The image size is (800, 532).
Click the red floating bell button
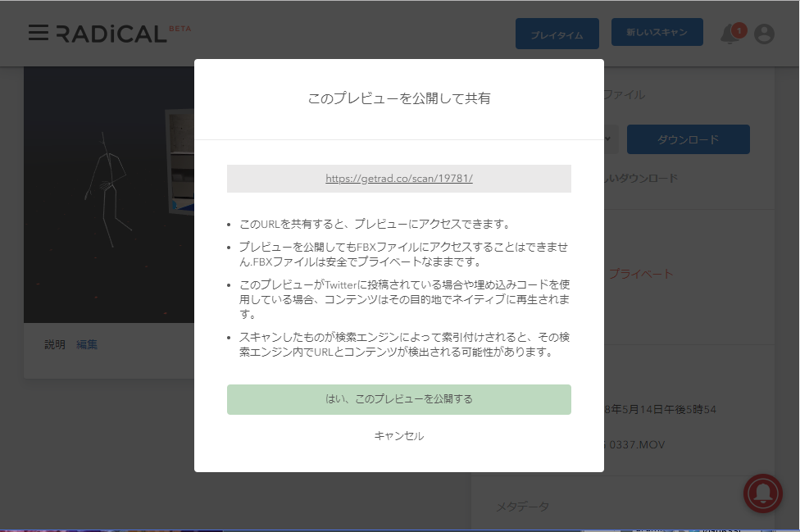click(x=763, y=493)
